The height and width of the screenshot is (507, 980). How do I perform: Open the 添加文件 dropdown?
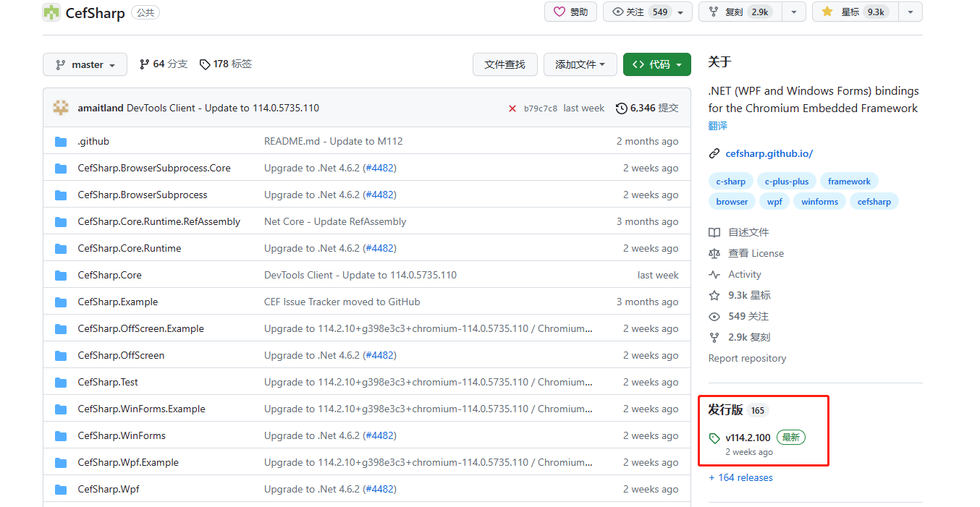pyautogui.click(x=580, y=64)
